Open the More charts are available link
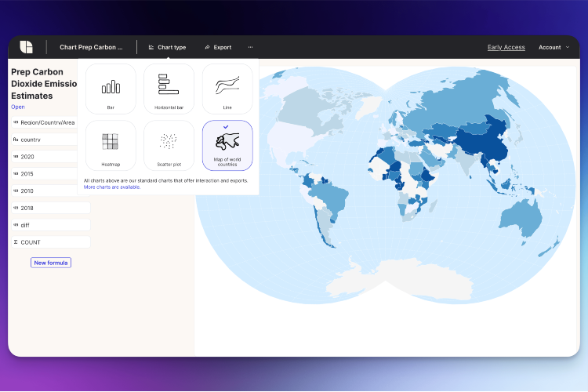588x392 pixels. [x=112, y=187]
